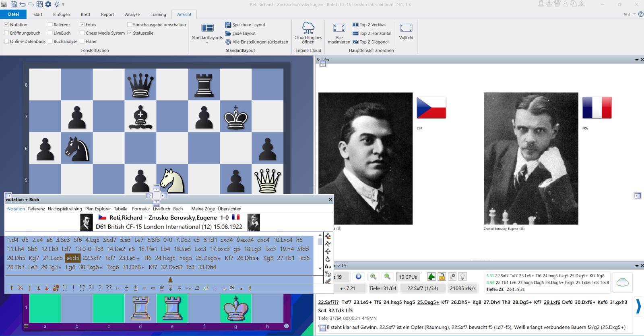The width and height of the screenshot is (644, 336).
Task: Toggle the Eröffnungsbuch checkbox
Action: pos(7,33)
